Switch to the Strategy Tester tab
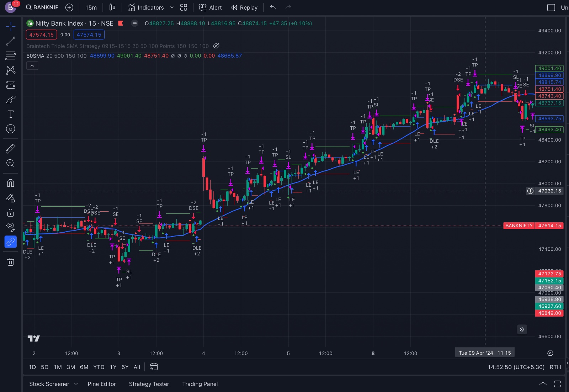Image resolution: width=569 pixels, height=392 pixels. (149, 384)
